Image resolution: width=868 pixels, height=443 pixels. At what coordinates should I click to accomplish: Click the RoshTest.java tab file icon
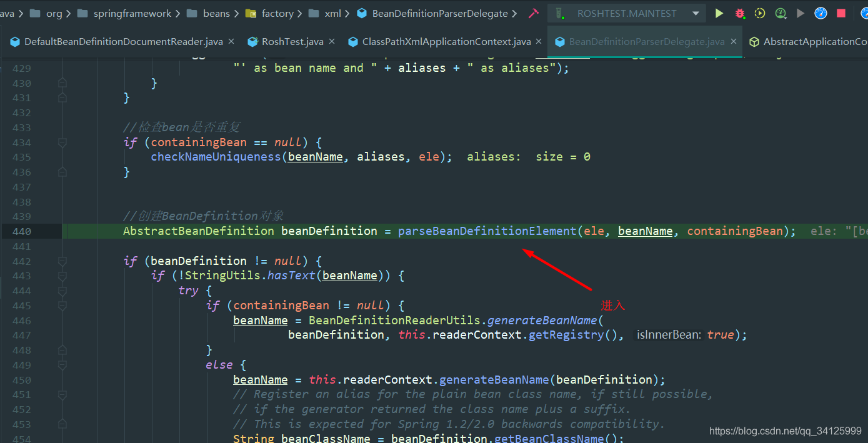coord(253,42)
